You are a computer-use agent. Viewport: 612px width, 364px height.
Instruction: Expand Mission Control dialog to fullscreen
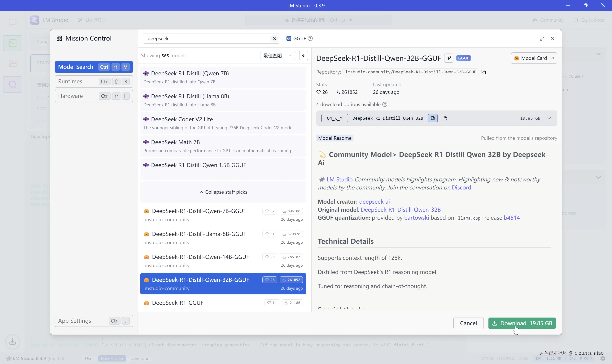pos(542,38)
